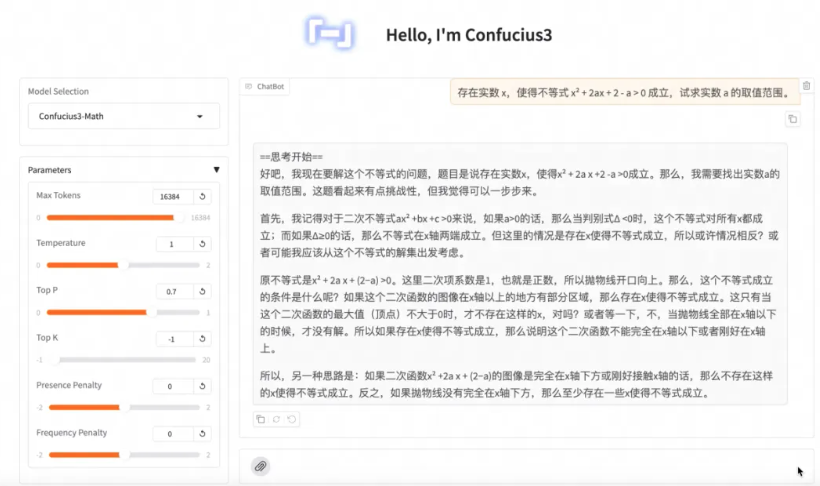Click the 'Model Selection' label

pos(58,91)
